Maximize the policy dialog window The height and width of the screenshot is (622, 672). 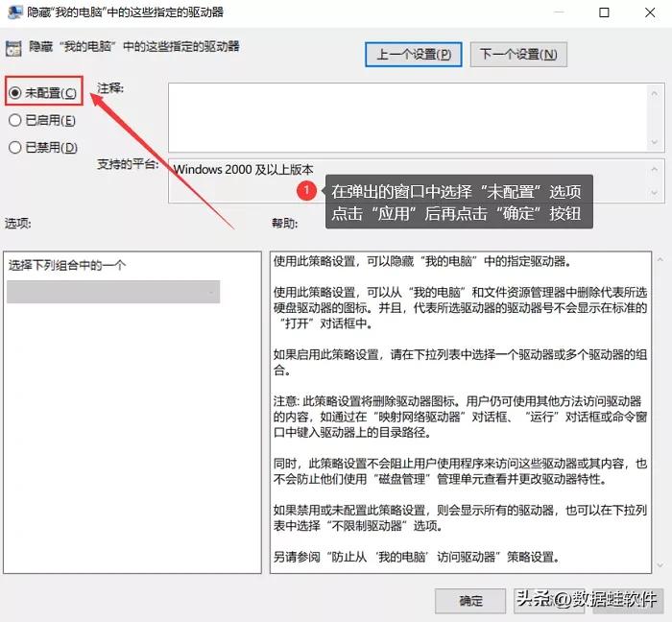tap(604, 12)
